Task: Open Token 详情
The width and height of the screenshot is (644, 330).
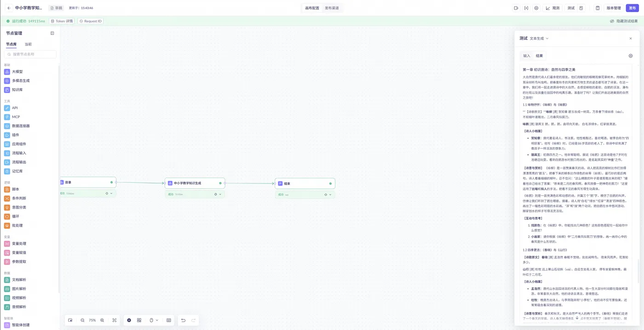Action: coord(62,21)
